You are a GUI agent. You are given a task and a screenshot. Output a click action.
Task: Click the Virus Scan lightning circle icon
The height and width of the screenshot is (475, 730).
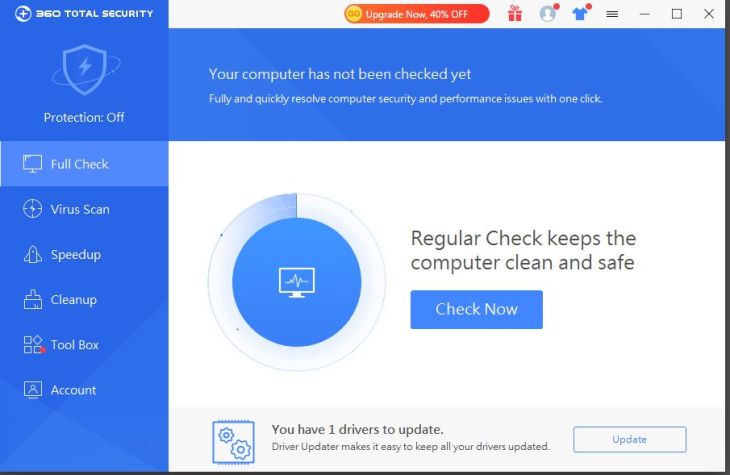coord(32,209)
